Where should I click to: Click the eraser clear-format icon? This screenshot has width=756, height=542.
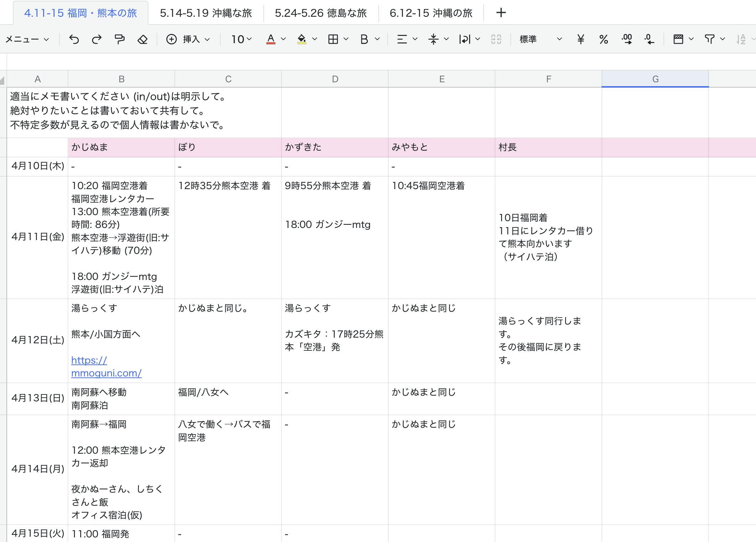[142, 39]
